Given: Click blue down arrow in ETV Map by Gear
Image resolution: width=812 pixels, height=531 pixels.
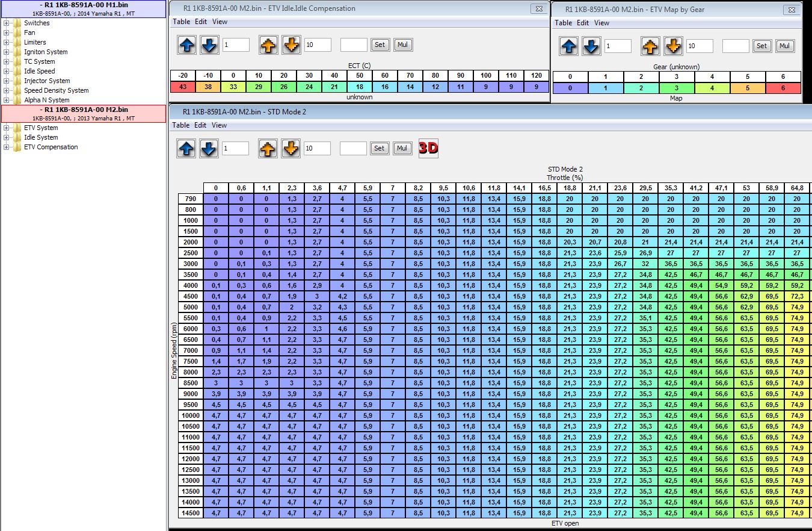Looking at the screenshot, I should [x=591, y=46].
